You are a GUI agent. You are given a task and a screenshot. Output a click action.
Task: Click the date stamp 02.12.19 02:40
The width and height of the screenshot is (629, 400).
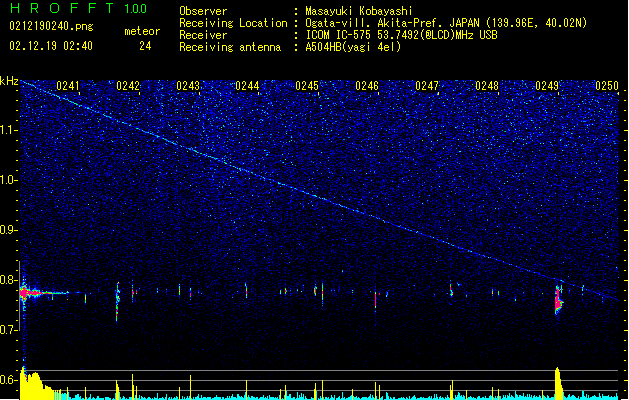tap(51, 46)
